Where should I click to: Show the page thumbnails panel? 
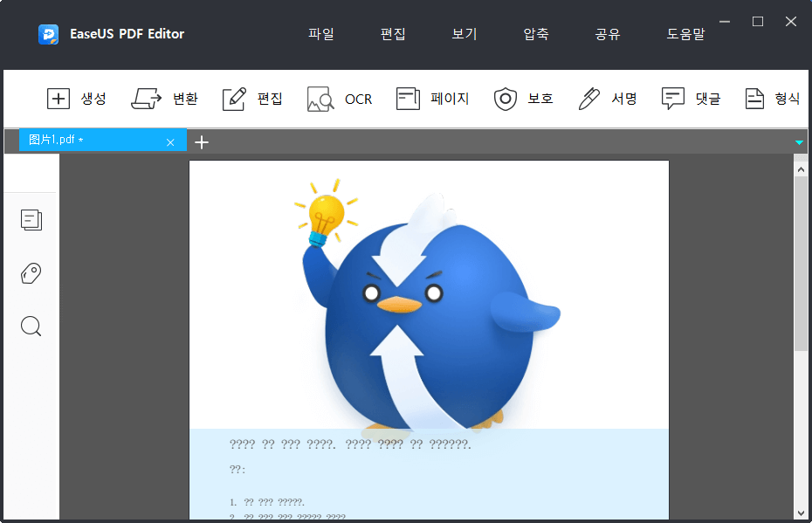(x=31, y=220)
